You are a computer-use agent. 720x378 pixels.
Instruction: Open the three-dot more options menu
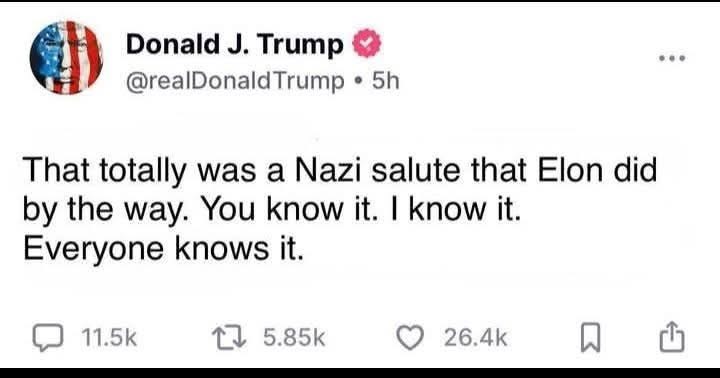(x=672, y=58)
